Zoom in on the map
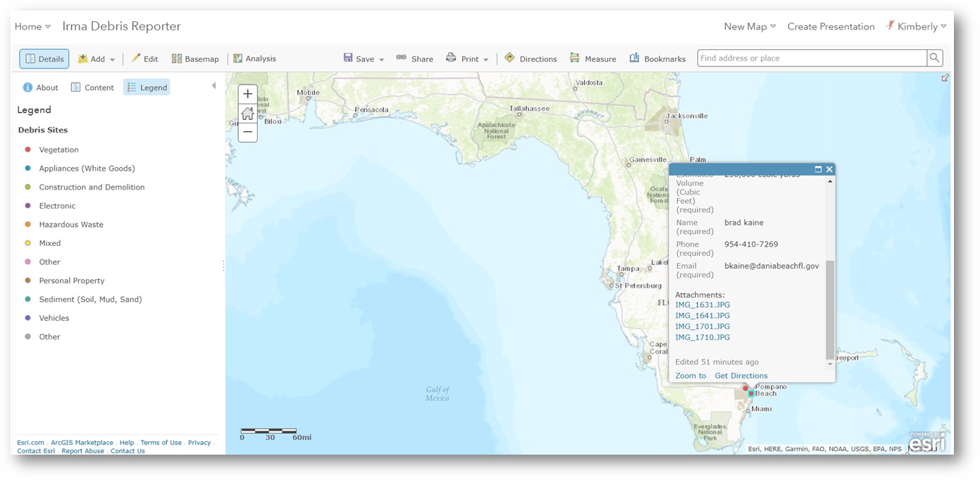The height and width of the screenshot is (480, 980). (247, 94)
